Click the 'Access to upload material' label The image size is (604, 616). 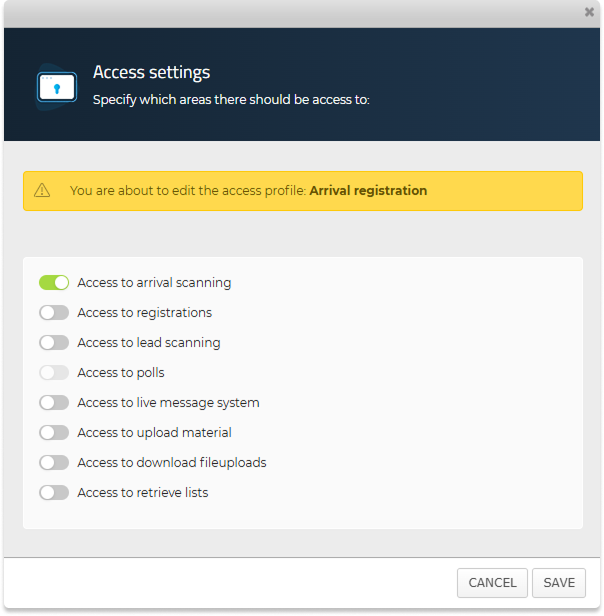pos(154,433)
